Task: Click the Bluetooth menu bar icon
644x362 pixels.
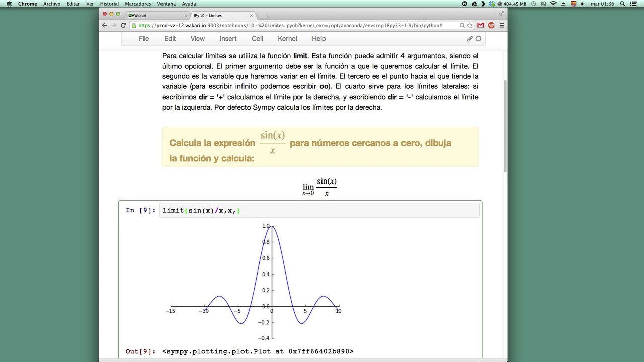Action: click(x=543, y=4)
